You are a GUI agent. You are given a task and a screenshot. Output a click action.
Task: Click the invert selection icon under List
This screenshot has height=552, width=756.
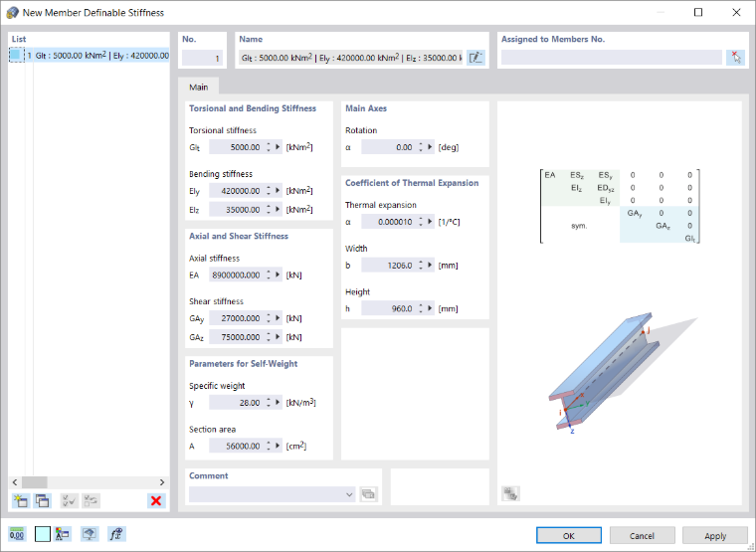click(x=92, y=501)
